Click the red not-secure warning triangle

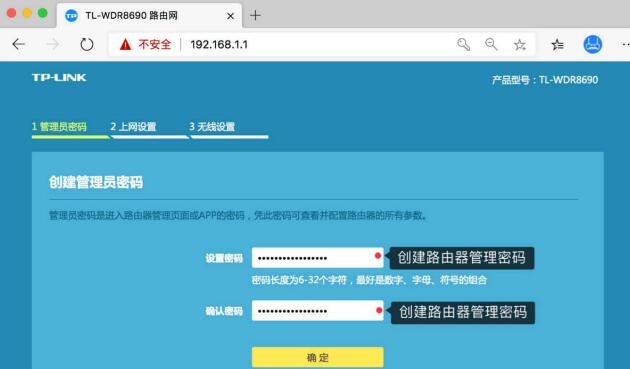(125, 44)
